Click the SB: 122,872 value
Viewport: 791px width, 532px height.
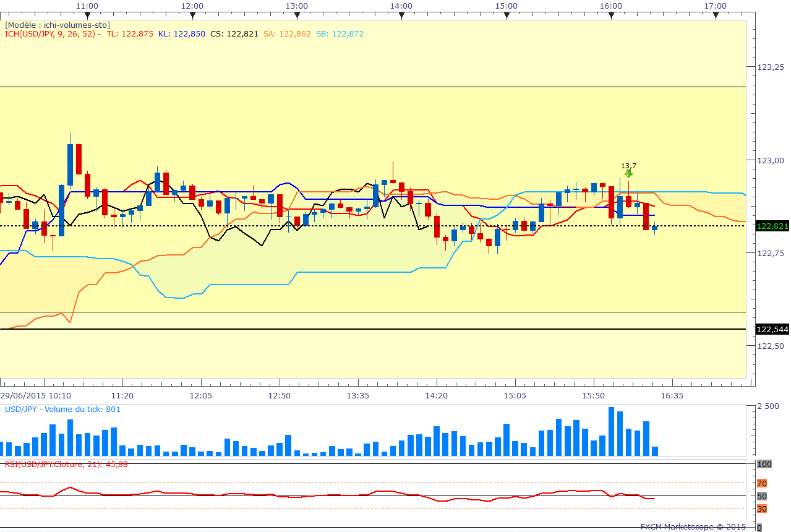click(340, 34)
